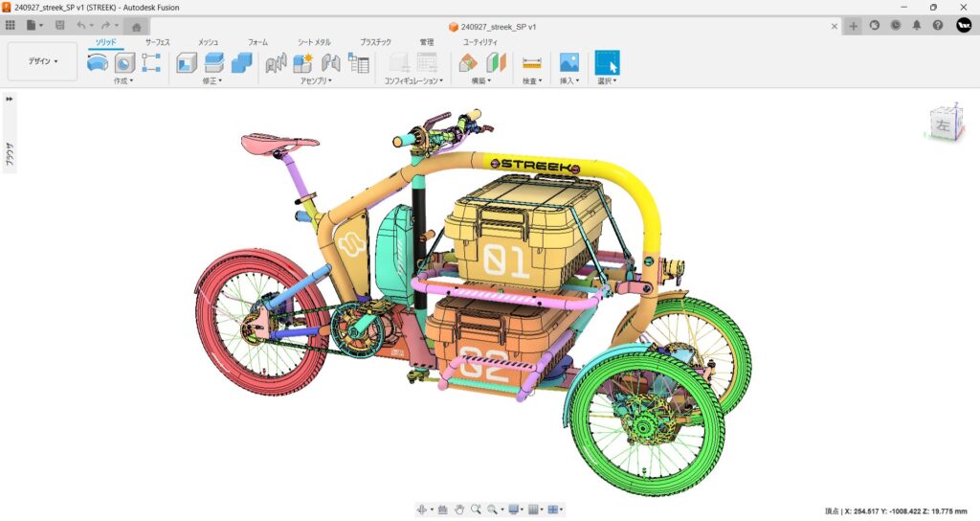Select the Insert image tool

568,62
